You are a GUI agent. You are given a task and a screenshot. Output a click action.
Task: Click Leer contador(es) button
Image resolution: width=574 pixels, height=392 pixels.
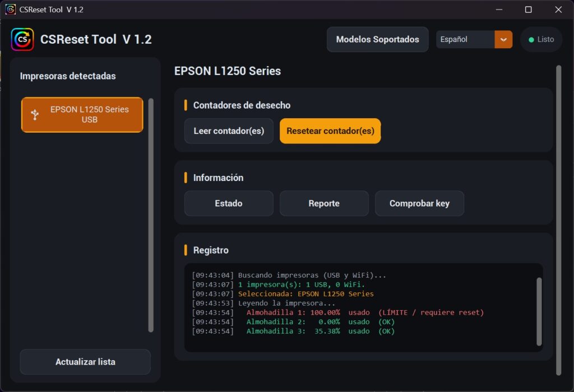pos(229,131)
